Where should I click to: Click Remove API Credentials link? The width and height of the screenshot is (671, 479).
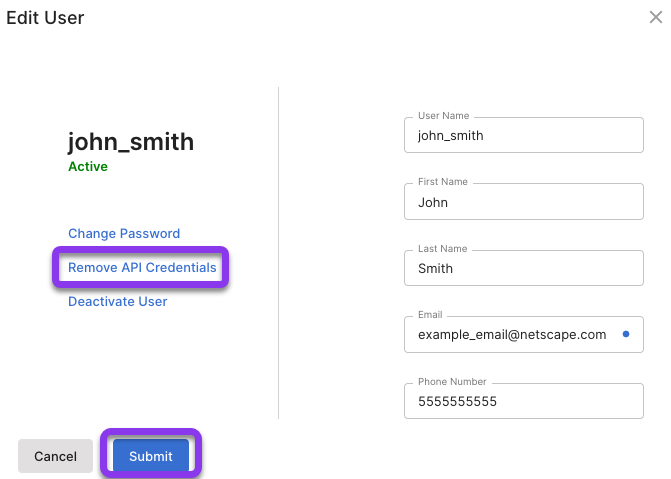[x=142, y=268]
